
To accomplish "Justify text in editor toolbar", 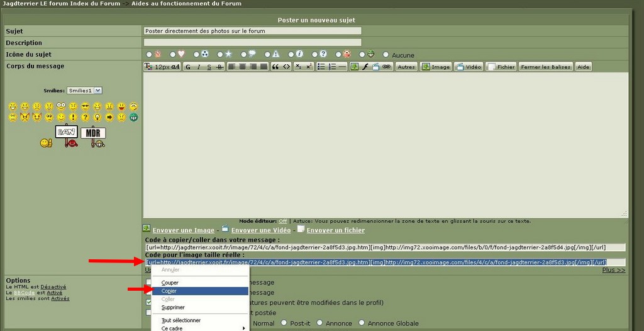I will point(264,67).
